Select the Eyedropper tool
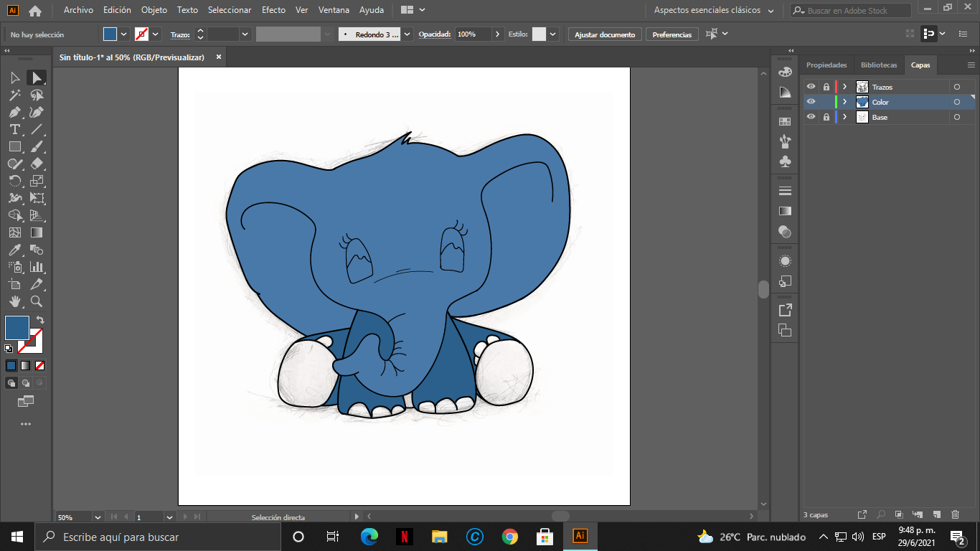The height and width of the screenshot is (551, 980). (14, 250)
